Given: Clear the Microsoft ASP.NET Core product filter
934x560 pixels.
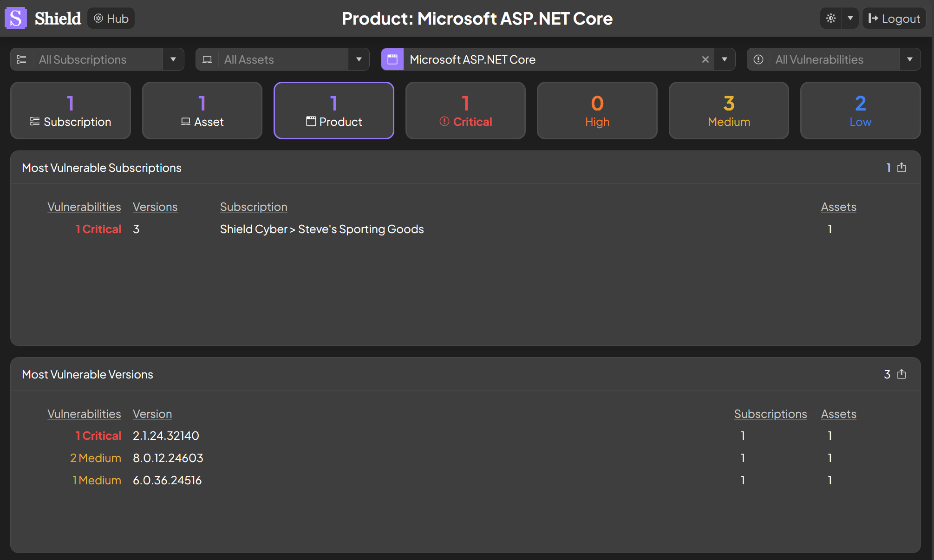Looking at the screenshot, I should click(x=705, y=59).
